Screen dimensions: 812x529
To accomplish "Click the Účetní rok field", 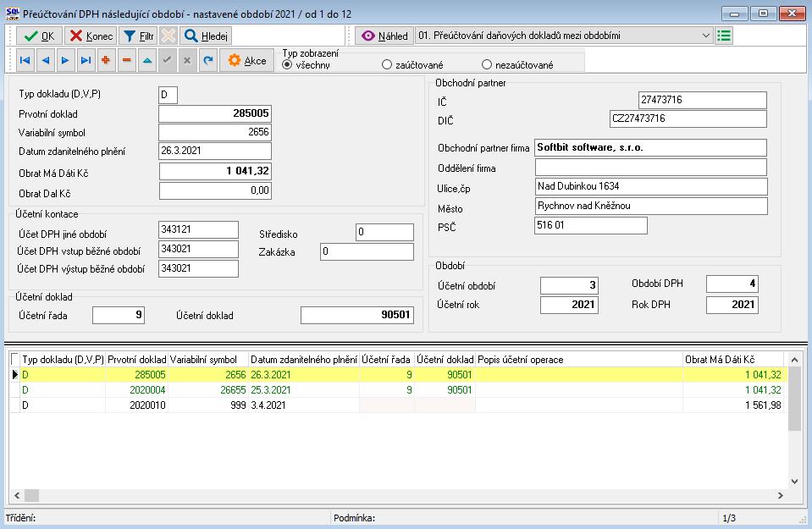I will (570, 305).
